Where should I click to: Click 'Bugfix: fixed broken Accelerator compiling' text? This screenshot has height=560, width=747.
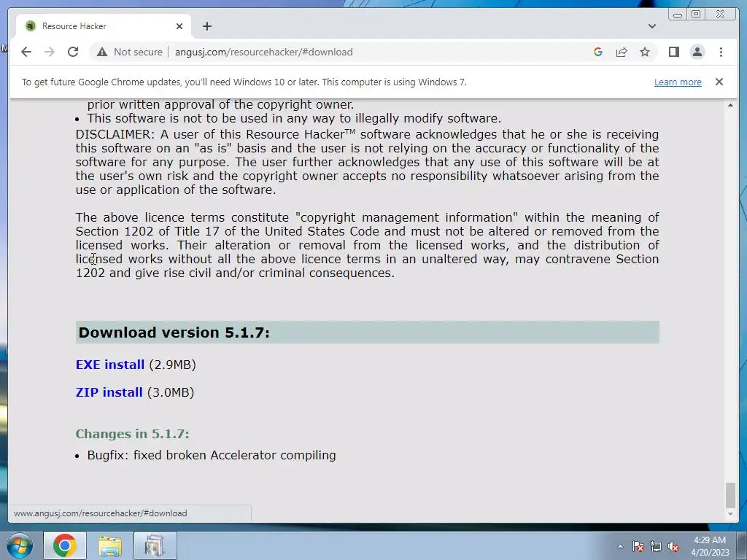212,455
